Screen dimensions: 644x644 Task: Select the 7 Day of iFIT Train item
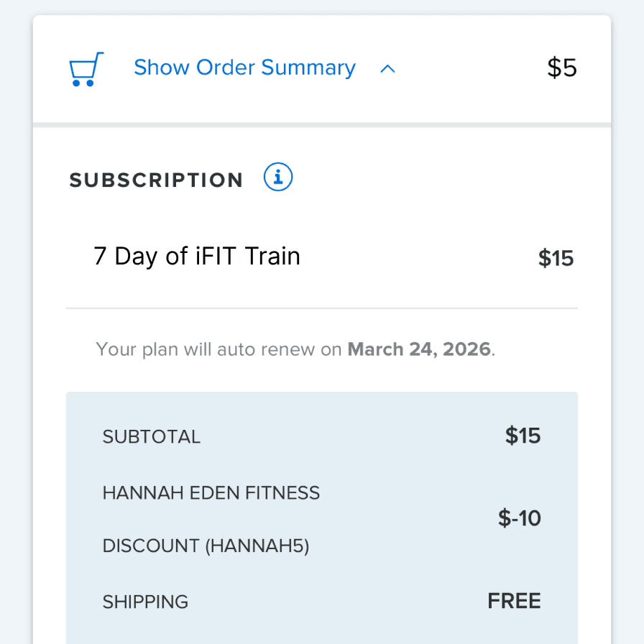[x=197, y=257]
